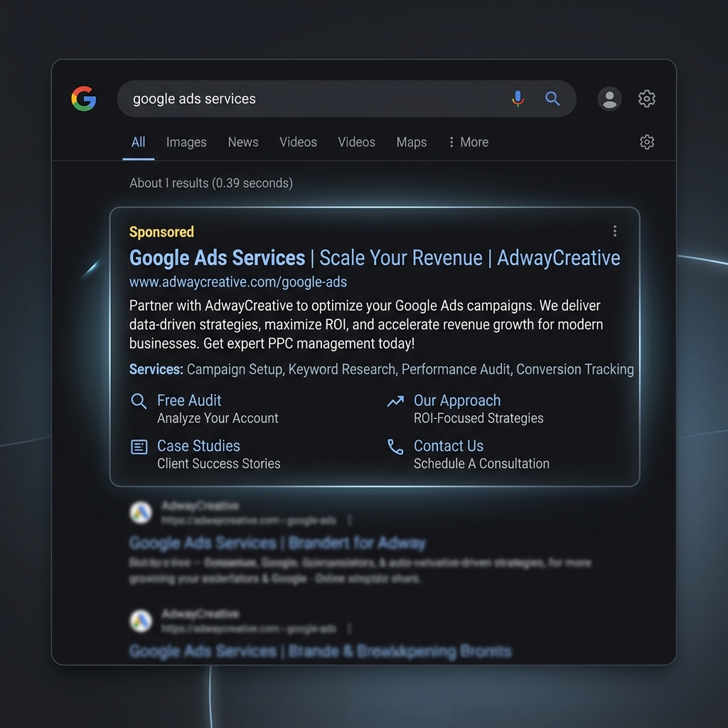The width and height of the screenshot is (728, 728).
Task: Click the Case Studies document icon
Action: click(139, 446)
